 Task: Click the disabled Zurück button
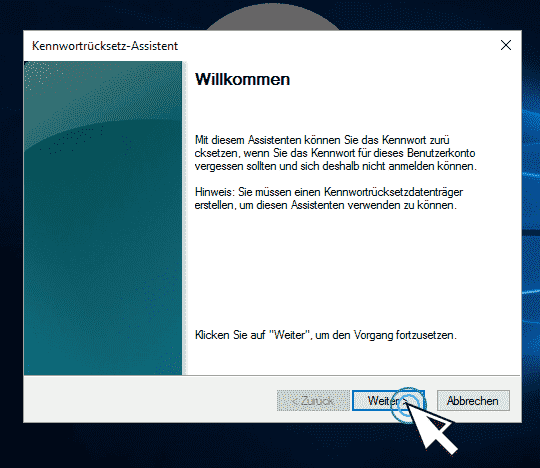pyautogui.click(x=313, y=401)
